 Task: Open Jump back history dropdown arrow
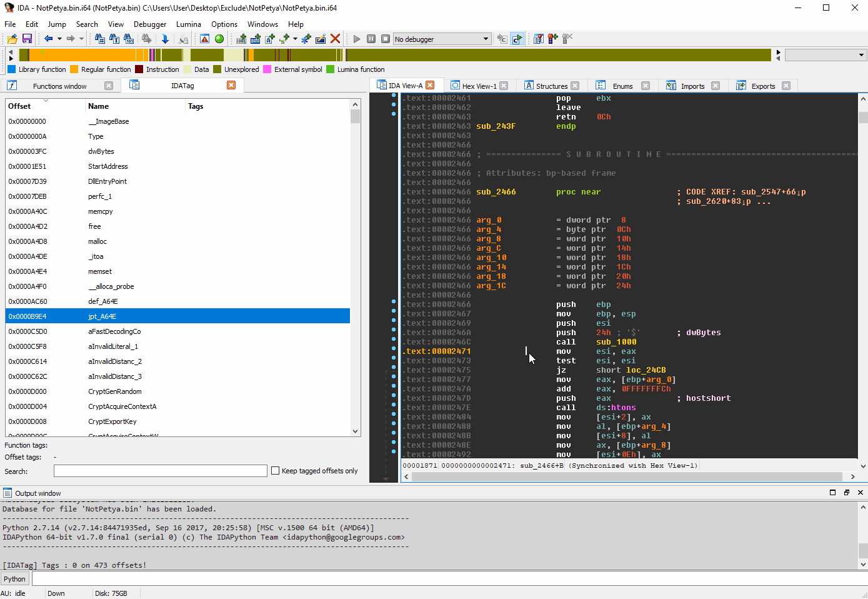59,39
